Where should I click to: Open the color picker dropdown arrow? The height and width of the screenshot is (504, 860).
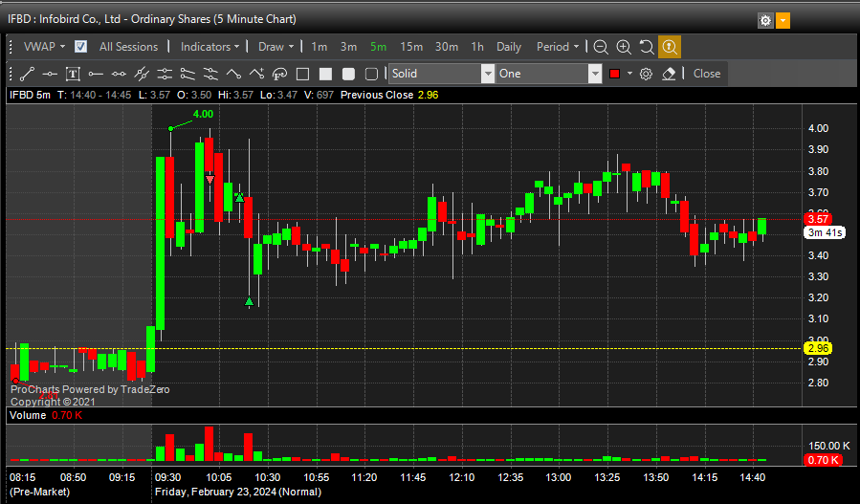pyautogui.click(x=629, y=74)
